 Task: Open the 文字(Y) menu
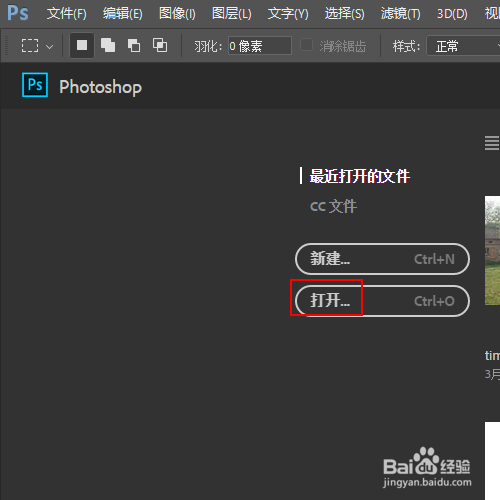point(288,14)
